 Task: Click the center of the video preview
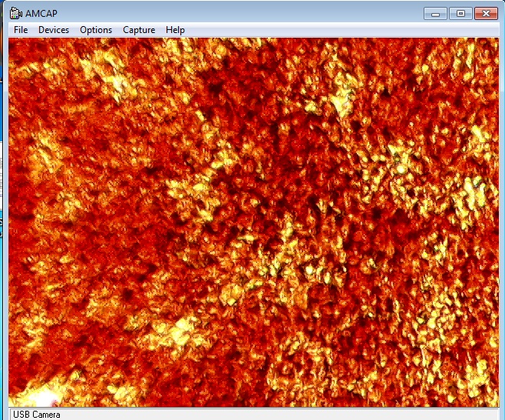[x=253, y=223]
